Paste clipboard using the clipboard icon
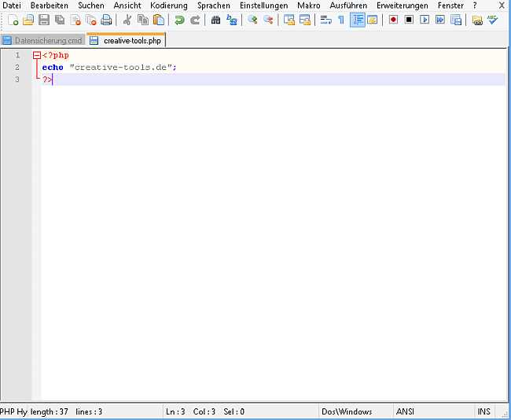Screen dimensions: 511x420 click(159, 20)
